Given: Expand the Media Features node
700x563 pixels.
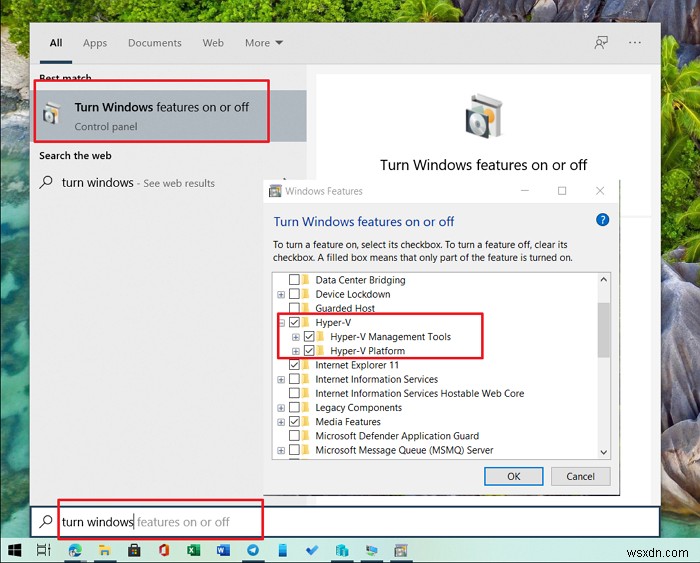Looking at the screenshot, I should coord(281,422).
